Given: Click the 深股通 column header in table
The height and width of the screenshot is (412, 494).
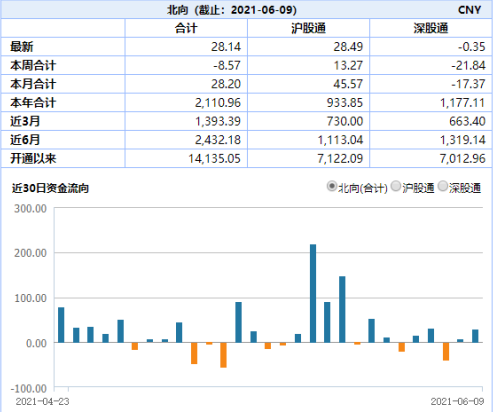Looking at the screenshot, I should (x=431, y=28).
